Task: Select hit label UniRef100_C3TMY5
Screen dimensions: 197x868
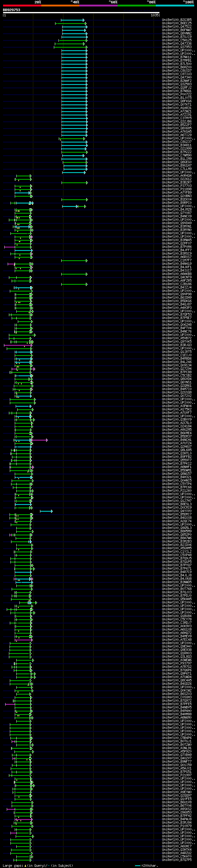Action: click(x=177, y=118)
